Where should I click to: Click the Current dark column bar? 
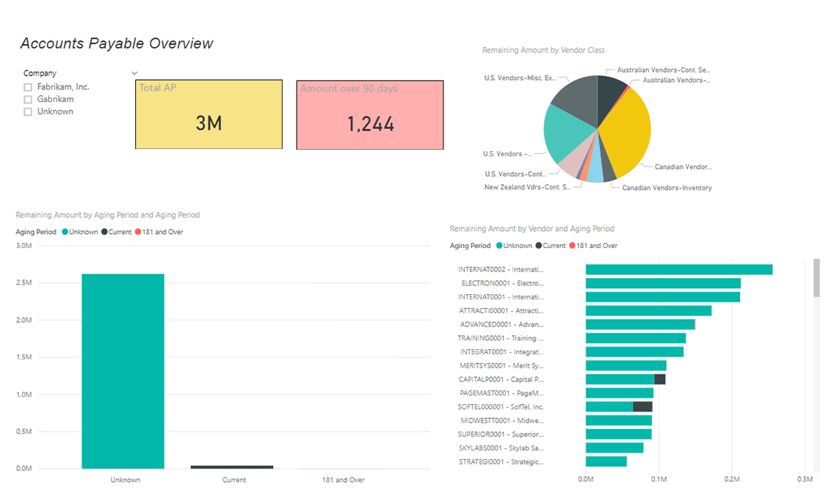tap(232, 467)
